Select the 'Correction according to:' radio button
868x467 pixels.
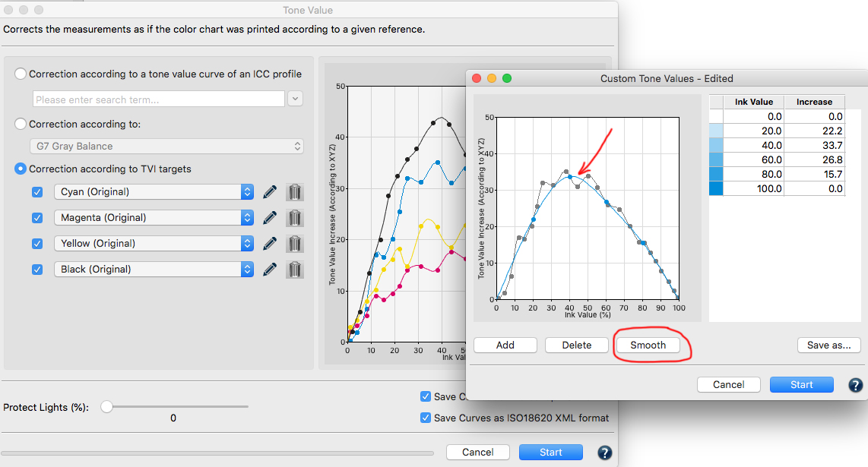pyautogui.click(x=21, y=124)
